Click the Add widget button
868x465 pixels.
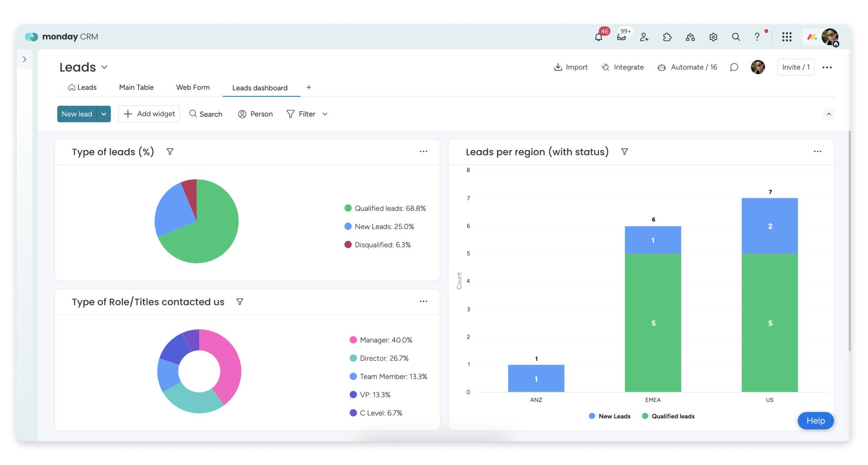[x=149, y=114]
